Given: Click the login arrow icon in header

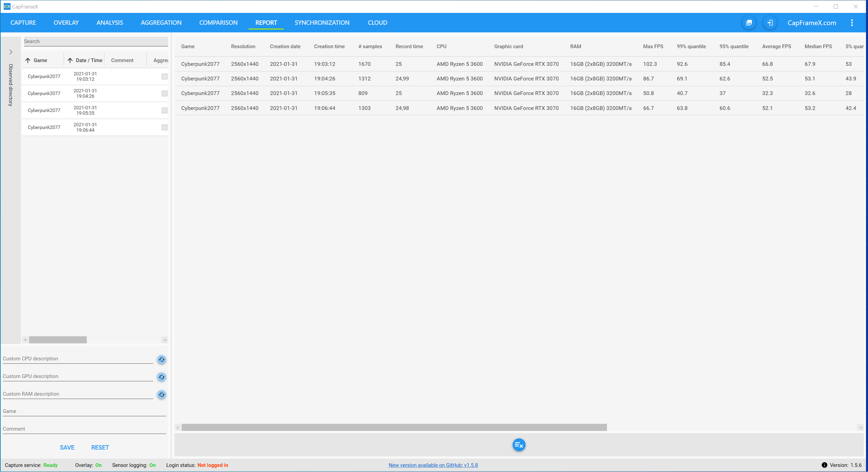Looking at the screenshot, I should click(x=770, y=23).
